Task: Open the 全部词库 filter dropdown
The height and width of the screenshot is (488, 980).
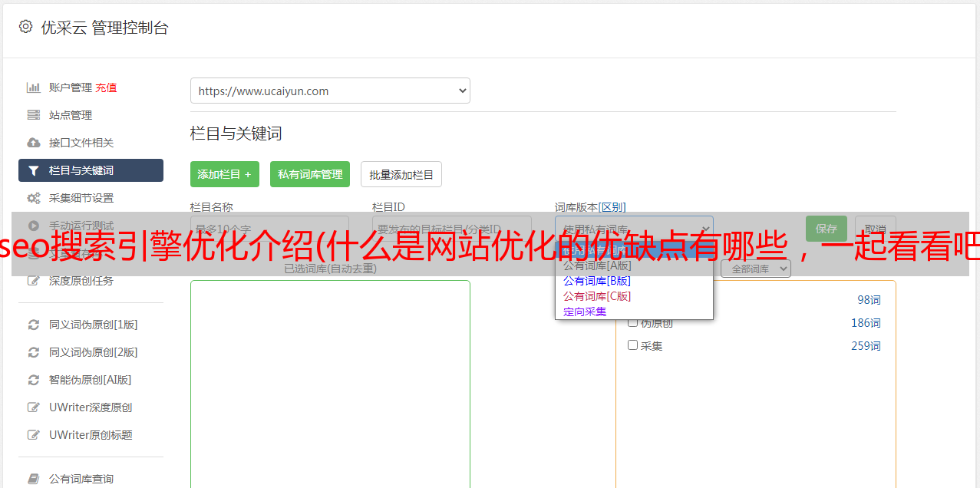Action: [x=756, y=269]
